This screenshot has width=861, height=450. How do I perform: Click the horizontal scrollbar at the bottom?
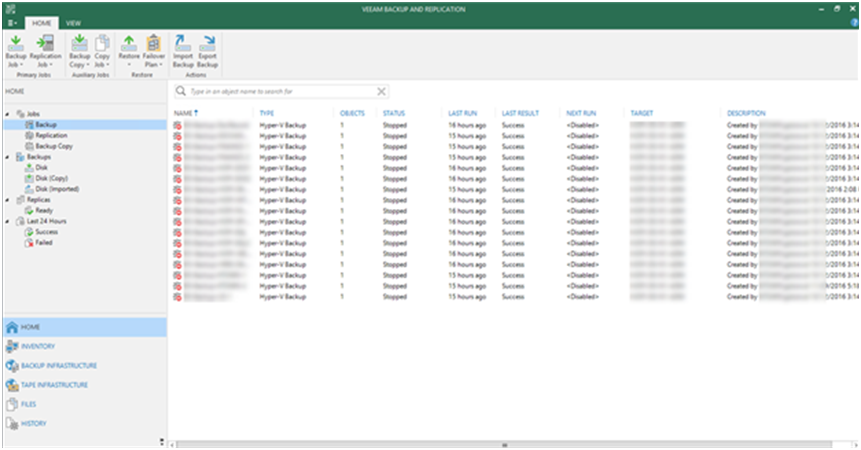coord(504,445)
